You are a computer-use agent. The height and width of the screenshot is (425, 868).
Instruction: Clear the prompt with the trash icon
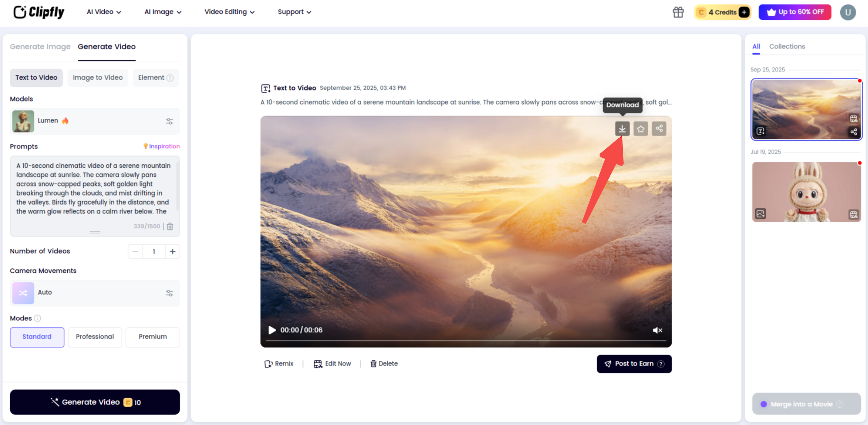click(x=170, y=227)
